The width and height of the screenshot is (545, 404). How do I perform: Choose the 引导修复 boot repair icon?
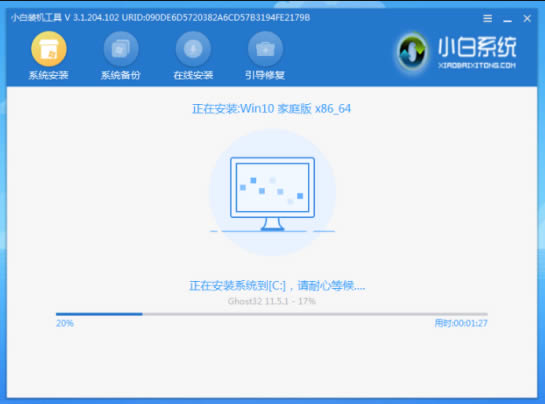click(265, 49)
